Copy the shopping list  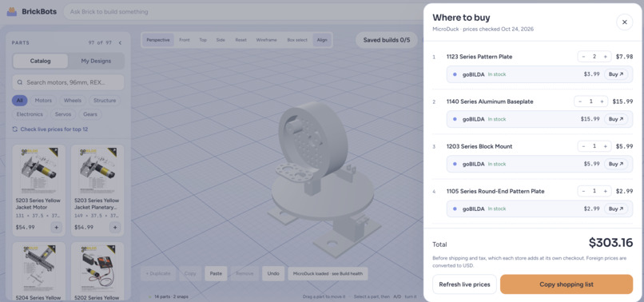click(x=566, y=284)
